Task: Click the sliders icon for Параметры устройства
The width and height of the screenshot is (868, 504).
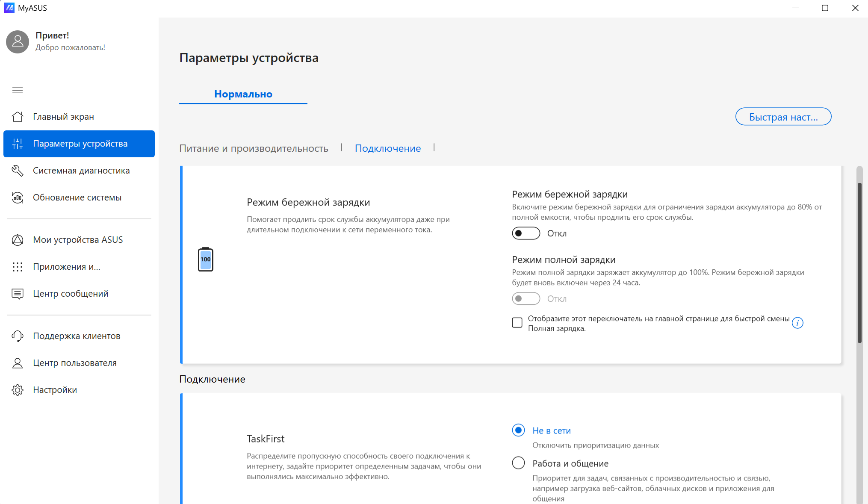Action: pos(18,144)
